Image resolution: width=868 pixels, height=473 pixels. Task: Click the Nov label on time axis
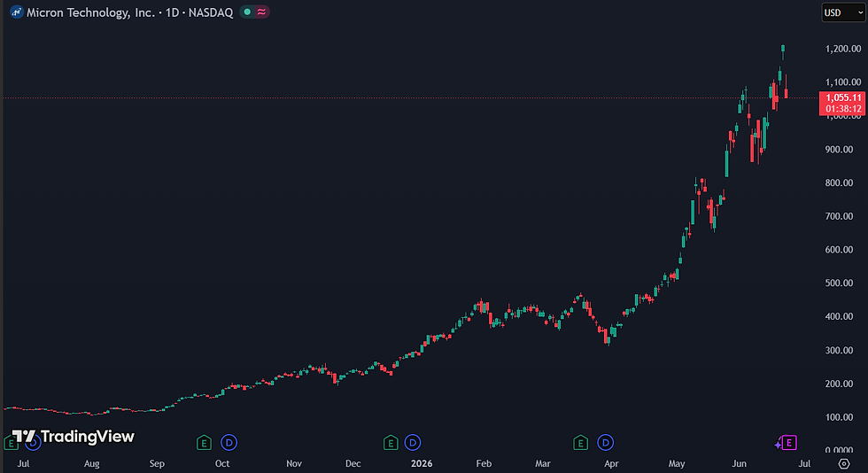tap(294, 463)
